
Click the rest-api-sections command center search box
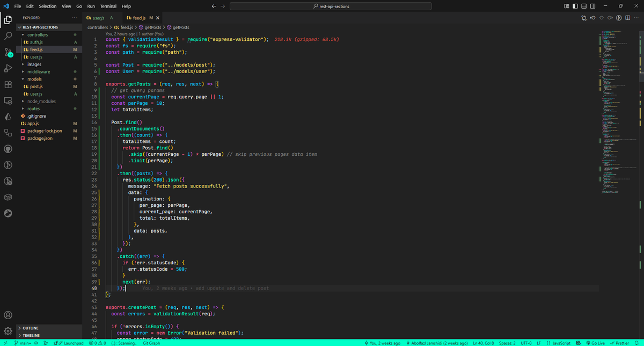pyautogui.click(x=330, y=6)
